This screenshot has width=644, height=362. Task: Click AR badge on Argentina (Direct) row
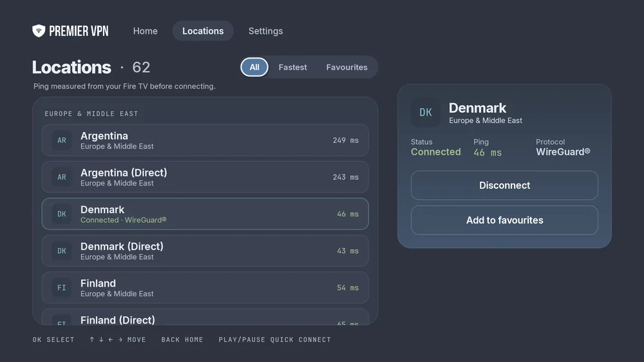pos(62,177)
